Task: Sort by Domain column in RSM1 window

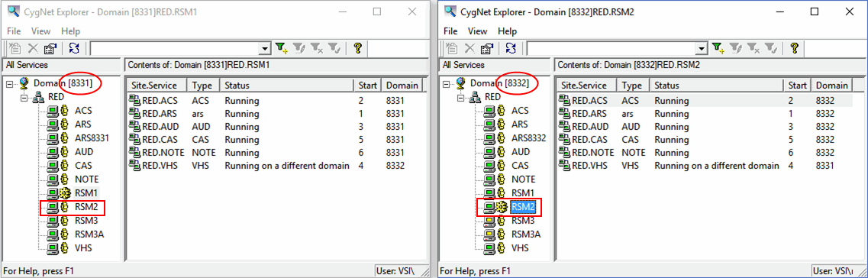Action: pyautogui.click(x=402, y=86)
